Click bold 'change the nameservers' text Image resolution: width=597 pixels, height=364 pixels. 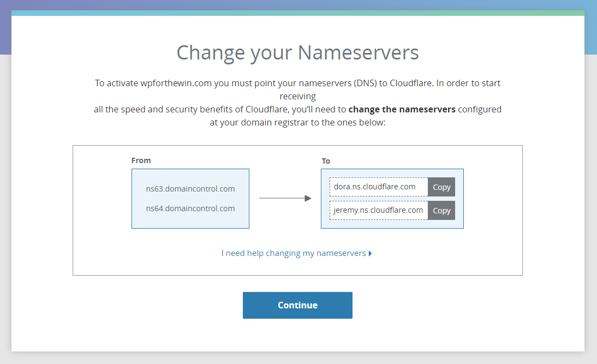402,110
